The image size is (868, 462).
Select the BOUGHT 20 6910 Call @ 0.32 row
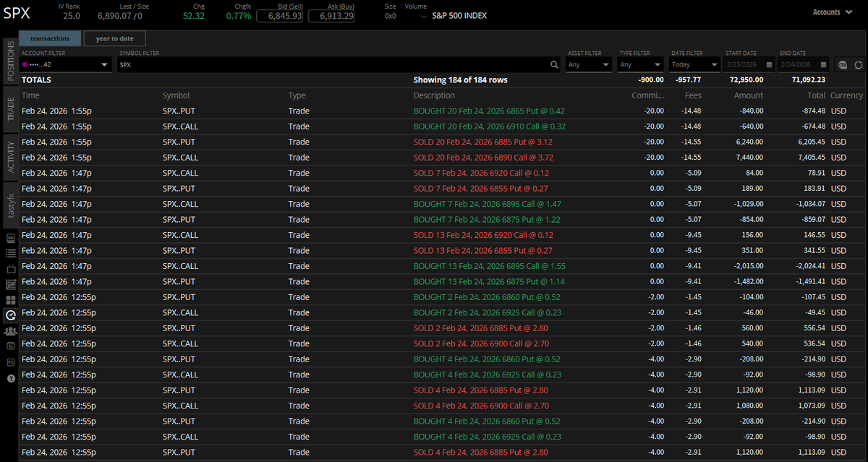click(x=443, y=127)
